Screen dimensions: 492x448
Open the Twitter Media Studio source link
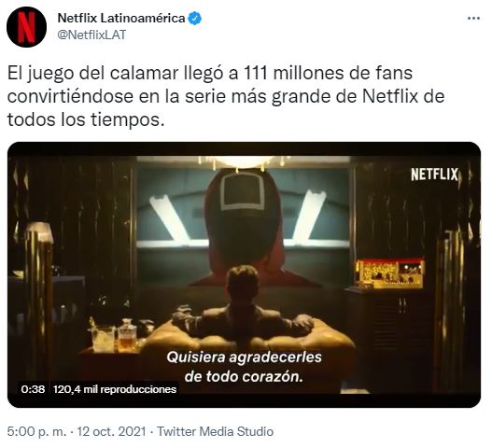pos(216,431)
